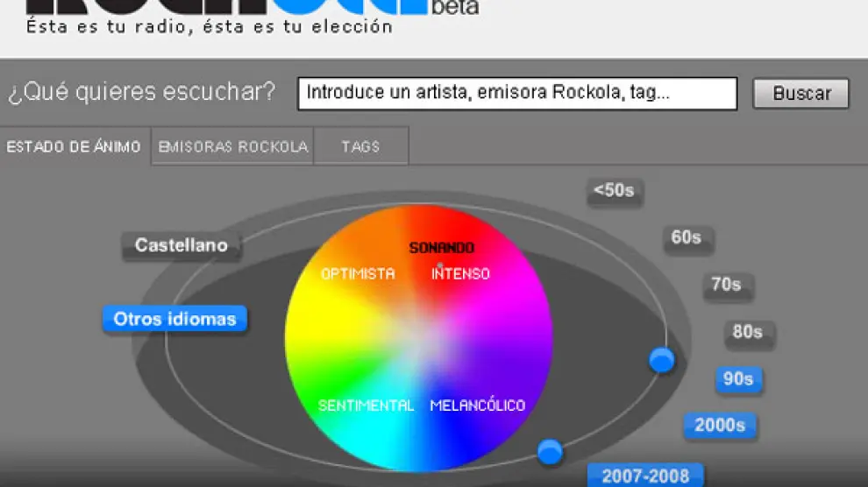Pick the Intenso mood on color wheel

[461, 274]
